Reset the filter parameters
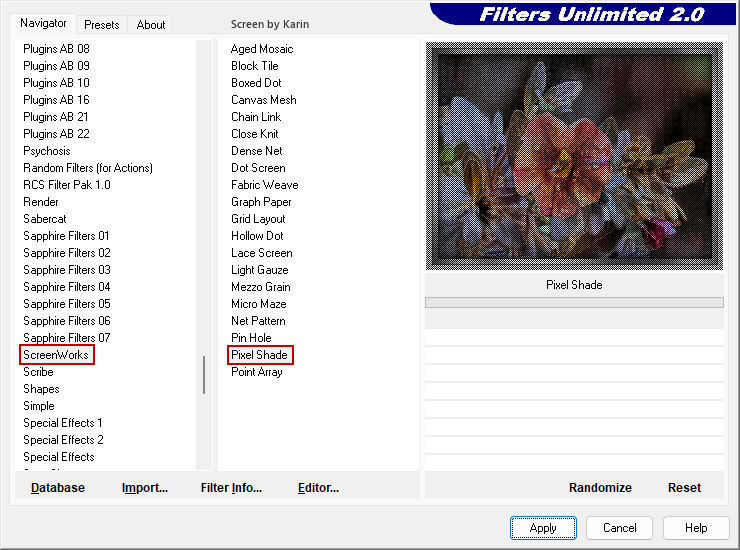This screenshot has width=740, height=550. [684, 488]
